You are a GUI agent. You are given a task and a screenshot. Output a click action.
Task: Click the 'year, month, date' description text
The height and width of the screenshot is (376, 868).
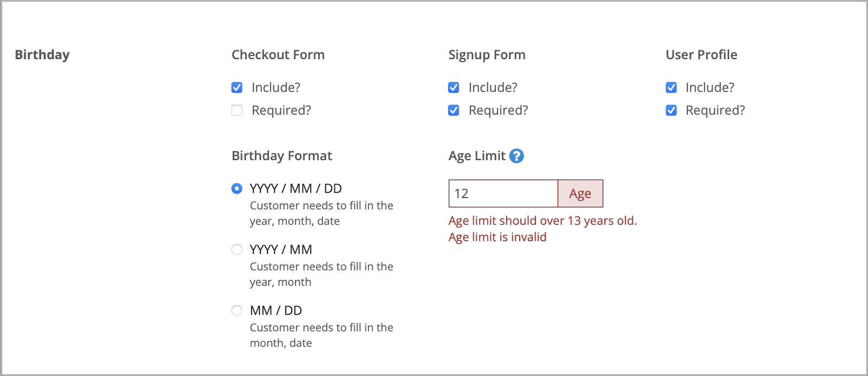295,221
